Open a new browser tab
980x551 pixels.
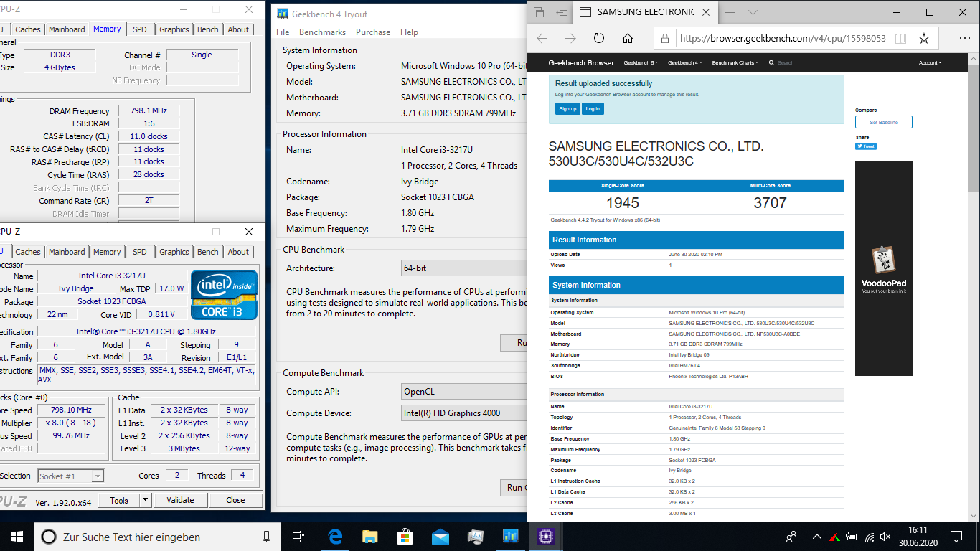click(x=730, y=12)
